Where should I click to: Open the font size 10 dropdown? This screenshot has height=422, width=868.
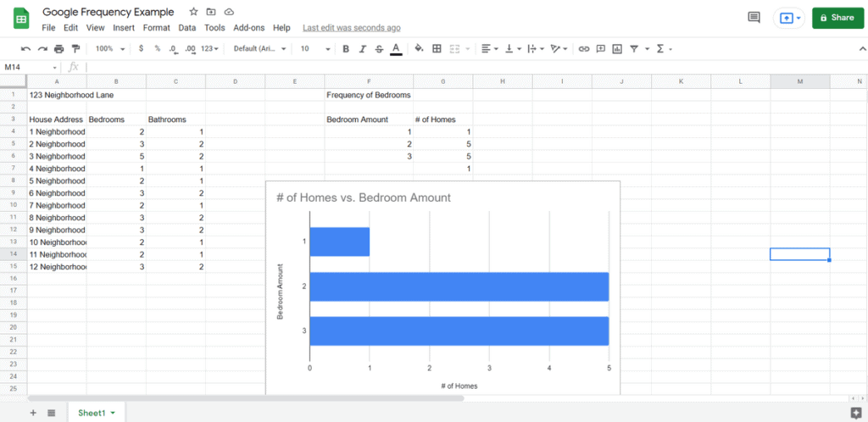coord(315,48)
